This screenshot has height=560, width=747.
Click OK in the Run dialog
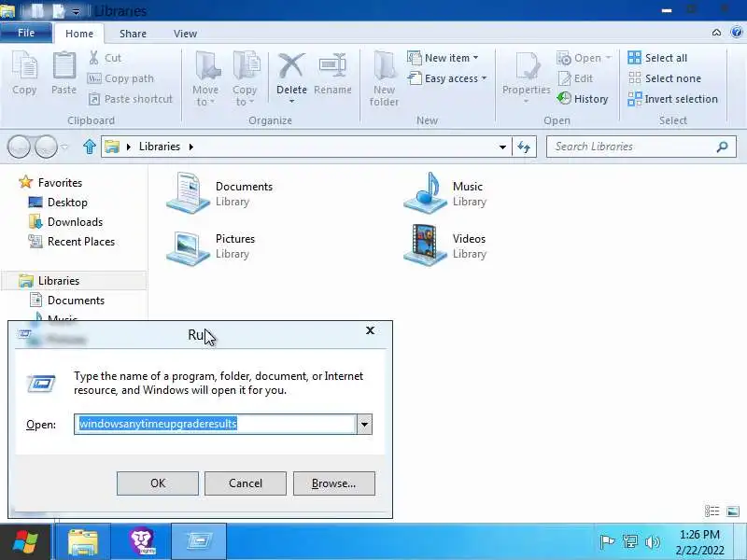158,483
